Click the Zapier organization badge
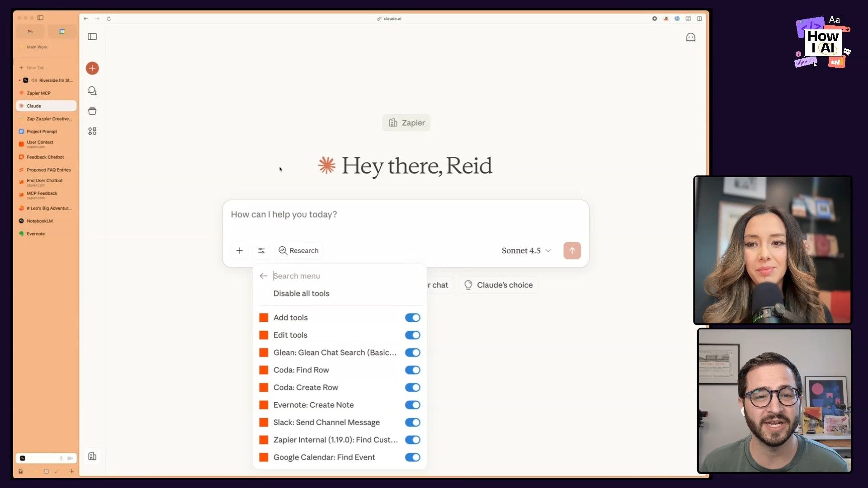The image size is (868, 488). (406, 123)
